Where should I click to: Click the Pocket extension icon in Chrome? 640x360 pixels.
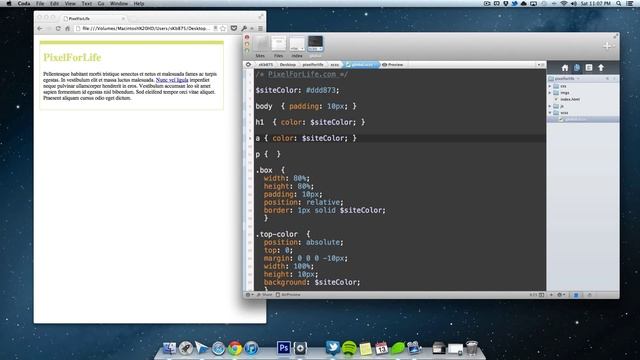point(234,29)
